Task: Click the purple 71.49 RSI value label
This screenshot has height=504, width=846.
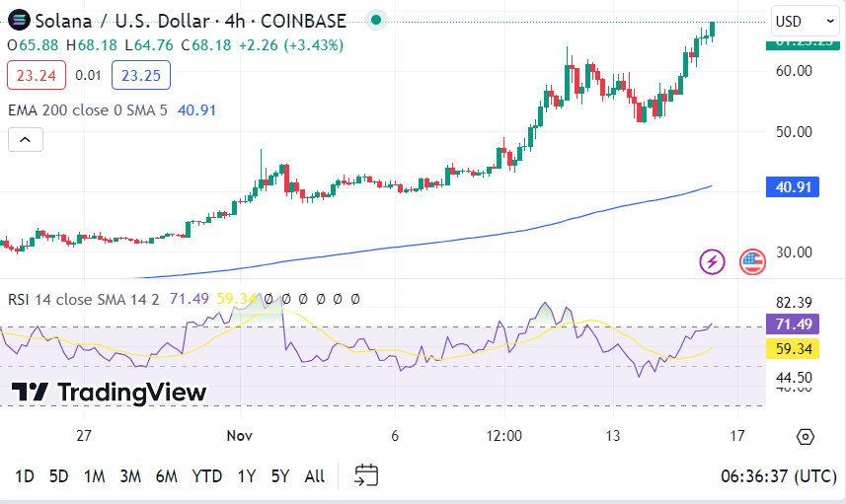Action: (x=793, y=324)
